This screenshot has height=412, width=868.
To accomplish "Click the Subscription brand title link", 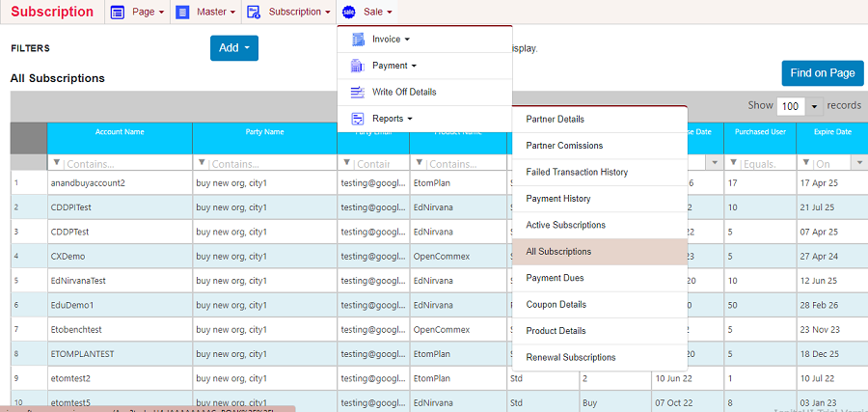I will 52,13.
